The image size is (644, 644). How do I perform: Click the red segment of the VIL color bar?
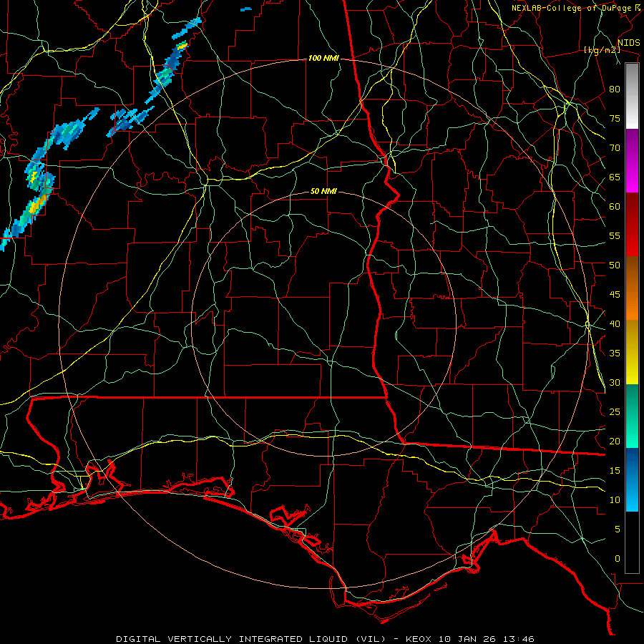coord(632,225)
